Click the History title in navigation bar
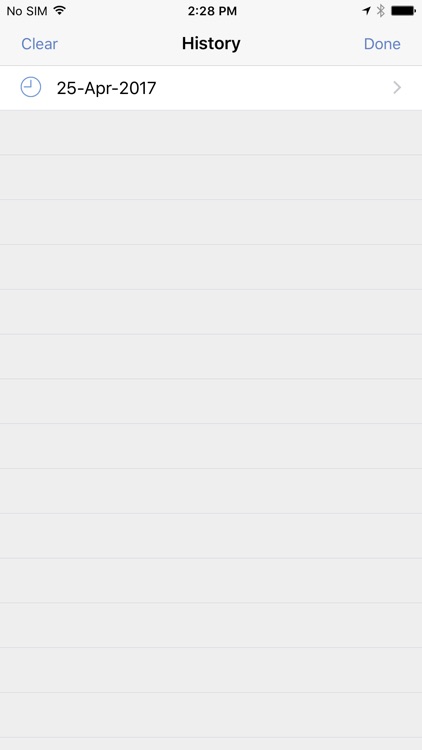This screenshot has height=750, width=422. pos(211,43)
